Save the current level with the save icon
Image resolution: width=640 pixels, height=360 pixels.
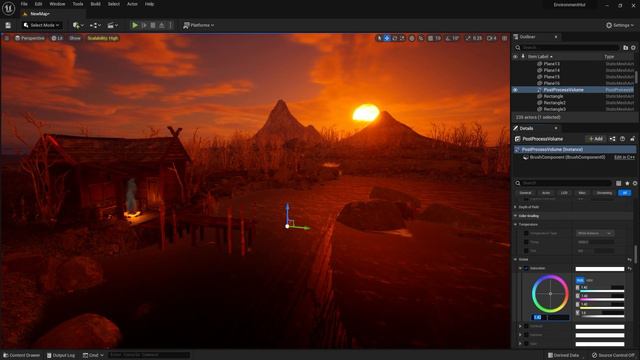[x=8, y=25]
